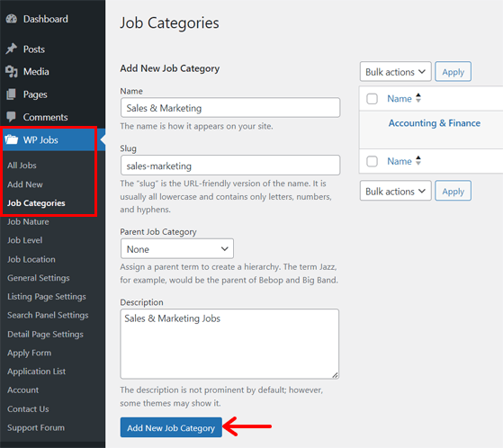Click the top Apply button
503x448 pixels.
pyautogui.click(x=453, y=72)
